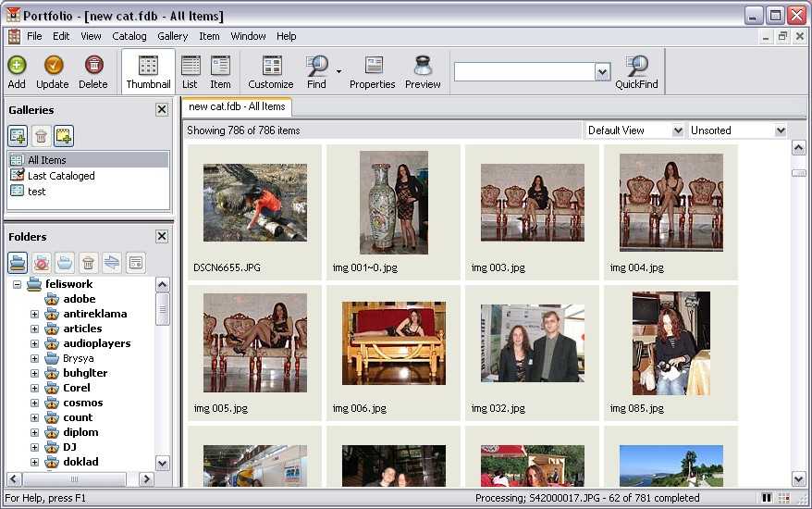Expand the articles folder

pos(34,329)
